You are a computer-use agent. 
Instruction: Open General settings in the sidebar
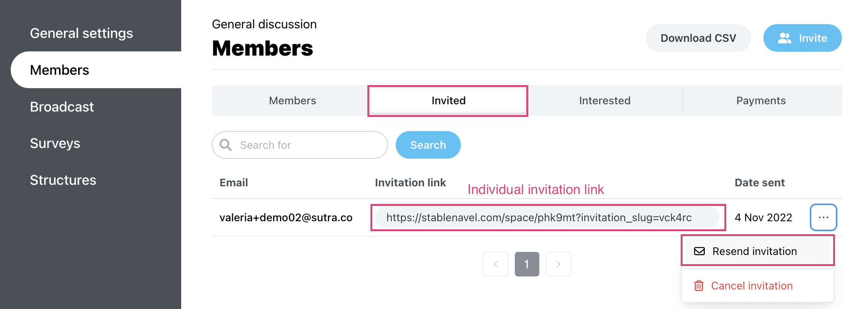click(82, 33)
